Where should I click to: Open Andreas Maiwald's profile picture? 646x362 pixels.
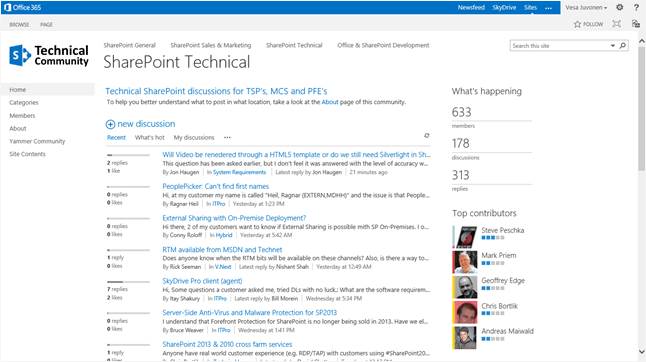[x=465, y=337]
